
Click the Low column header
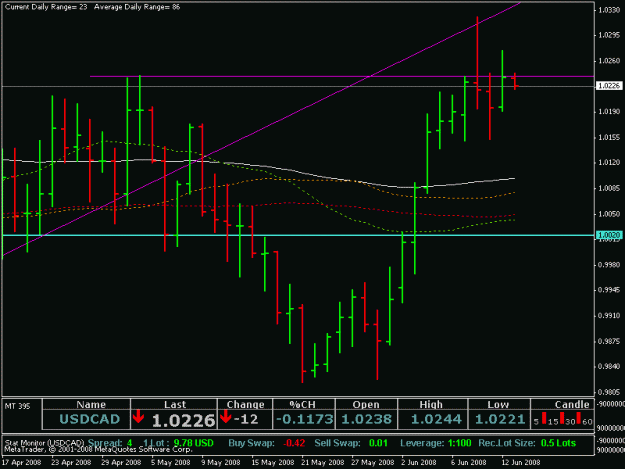click(498, 404)
